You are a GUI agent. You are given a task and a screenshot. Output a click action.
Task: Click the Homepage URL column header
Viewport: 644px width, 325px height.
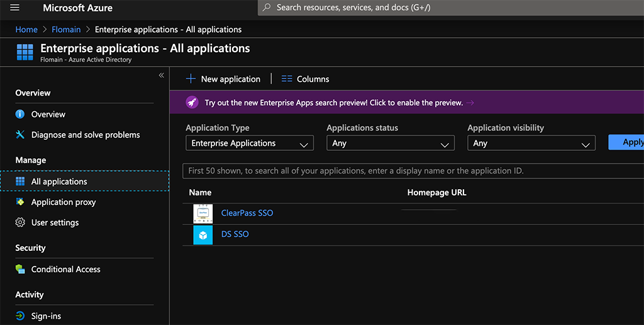pyautogui.click(x=437, y=192)
